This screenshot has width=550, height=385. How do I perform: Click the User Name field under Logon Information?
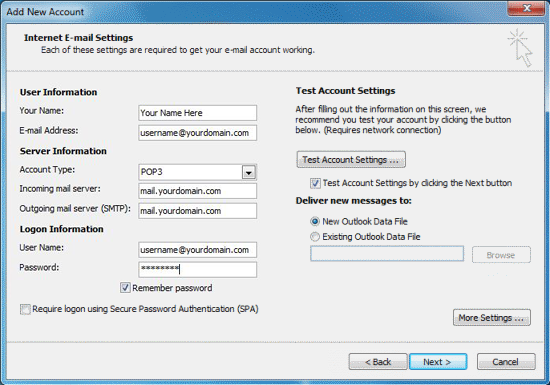click(x=197, y=250)
